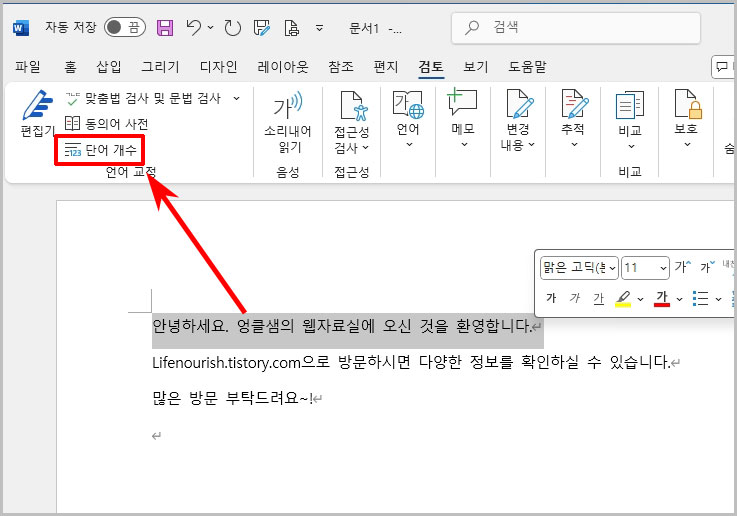The image size is (737, 516).
Task: Decrease font size in mini toolbar
Action: click(x=707, y=267)
